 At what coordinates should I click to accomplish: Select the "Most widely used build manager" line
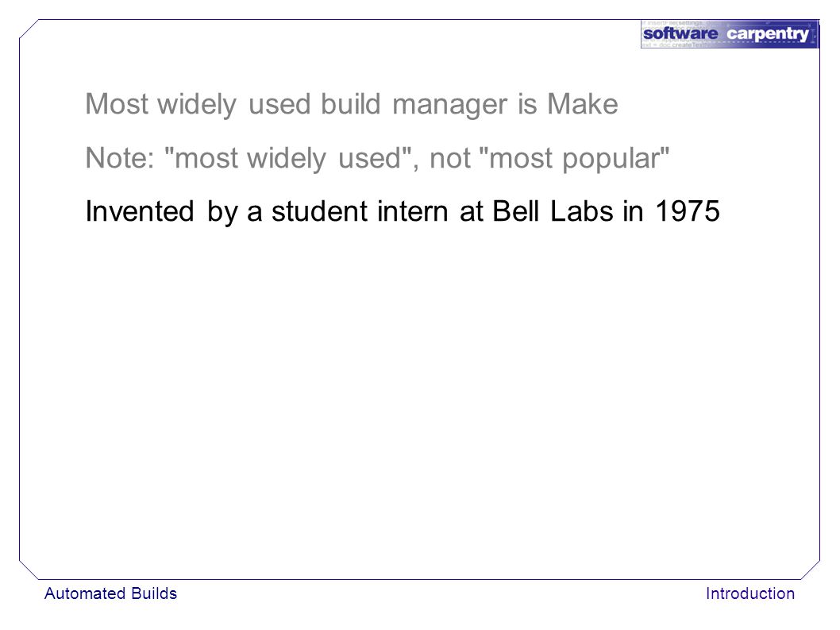[x=352, y=105]
